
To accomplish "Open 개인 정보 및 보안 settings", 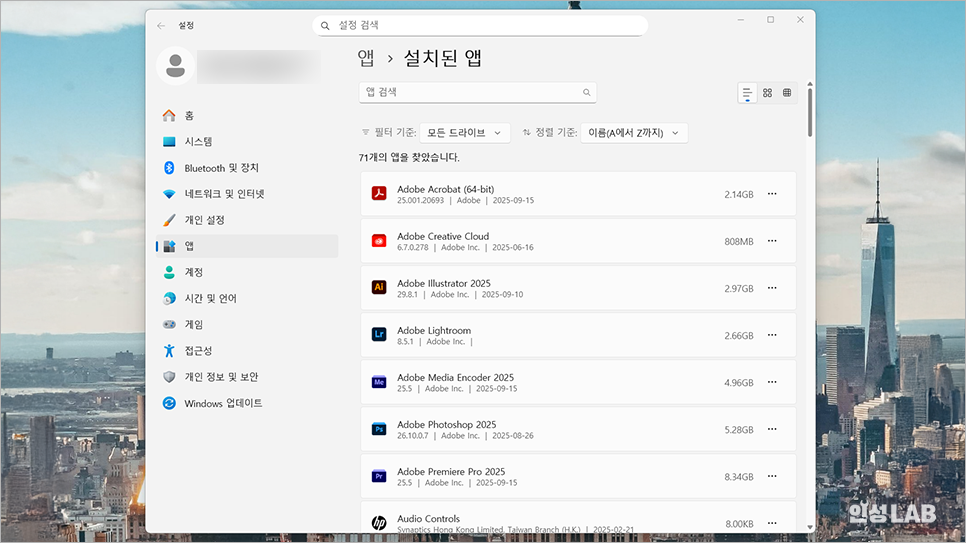I will tap(247, 377).
